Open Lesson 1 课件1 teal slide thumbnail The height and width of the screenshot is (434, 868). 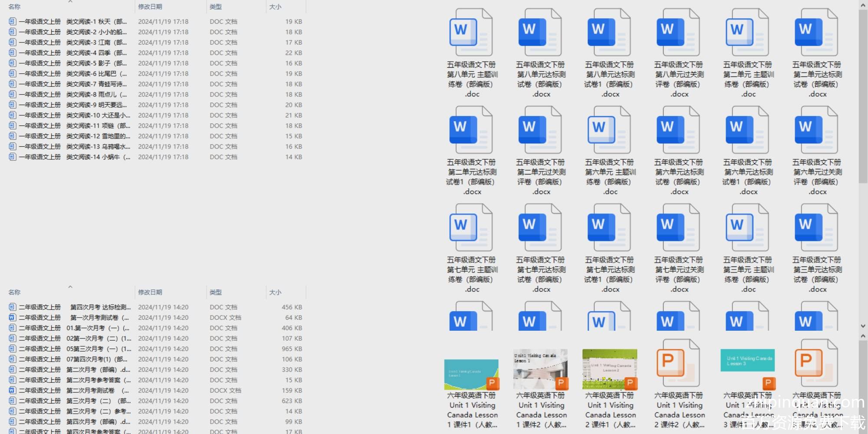point(471,374)
